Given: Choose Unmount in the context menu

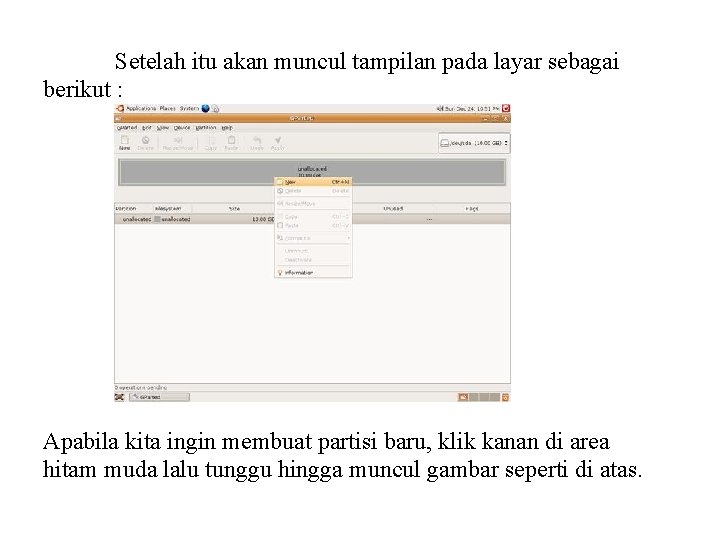Looking at the screenshot, I should click(x=313, y=251).
